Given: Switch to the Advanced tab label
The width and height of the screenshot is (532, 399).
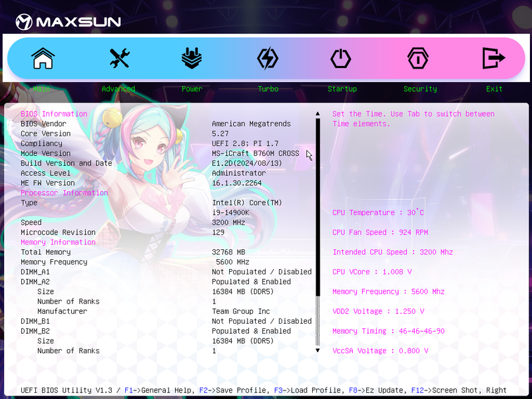Looking at the screenshot, I should click(x=119, y=89).
